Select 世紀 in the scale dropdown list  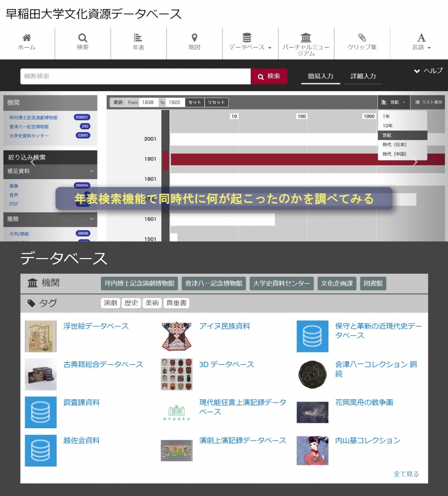pos(402,135)
